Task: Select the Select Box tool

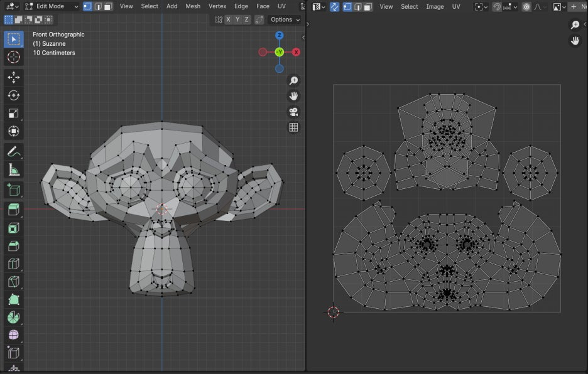Action: pyautogui.click(x=13, y=40)
